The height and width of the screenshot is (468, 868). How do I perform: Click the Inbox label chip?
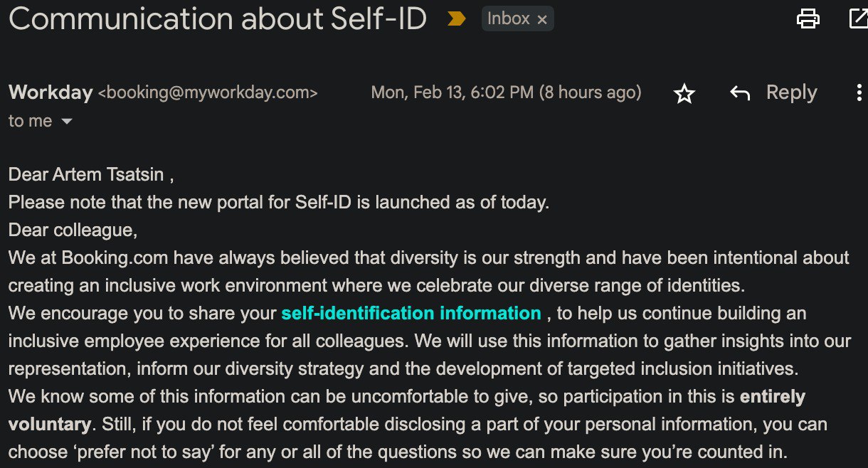click(x=508, y=19)
